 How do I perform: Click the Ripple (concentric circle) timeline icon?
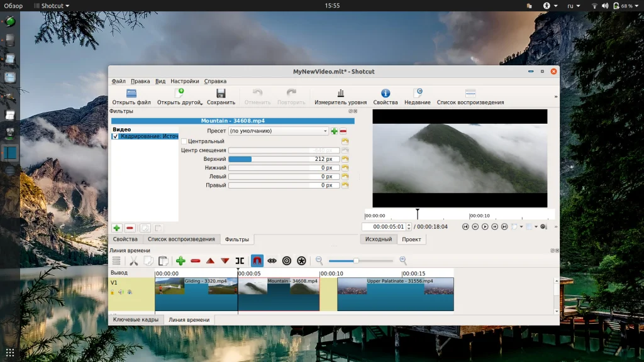pos(287,261)
